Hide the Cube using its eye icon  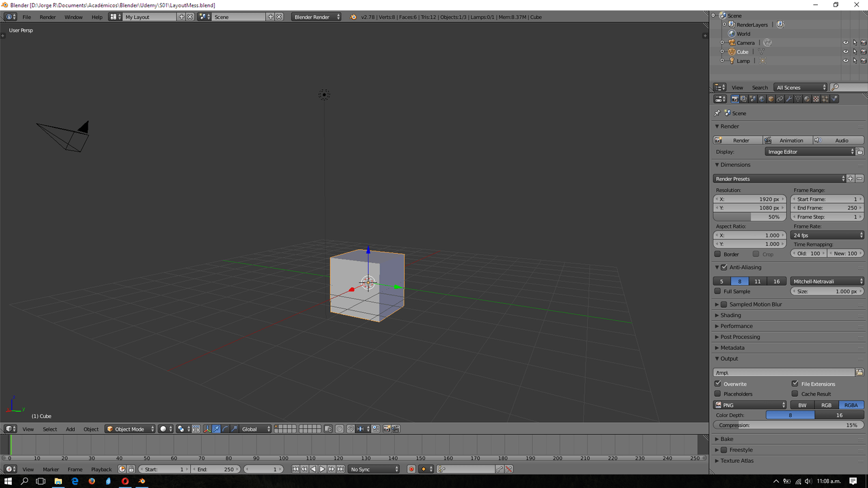coord(845,52)
